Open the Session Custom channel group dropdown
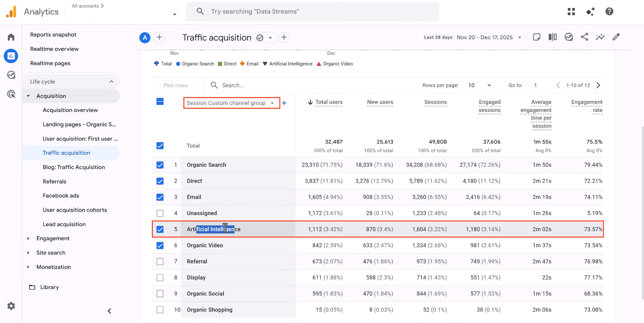 point(231,103)
